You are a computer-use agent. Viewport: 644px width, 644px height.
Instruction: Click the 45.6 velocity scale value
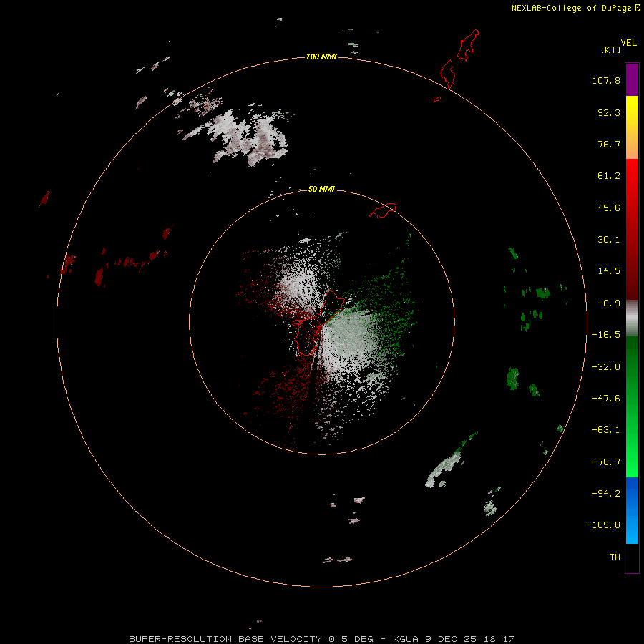pos(609,208)
